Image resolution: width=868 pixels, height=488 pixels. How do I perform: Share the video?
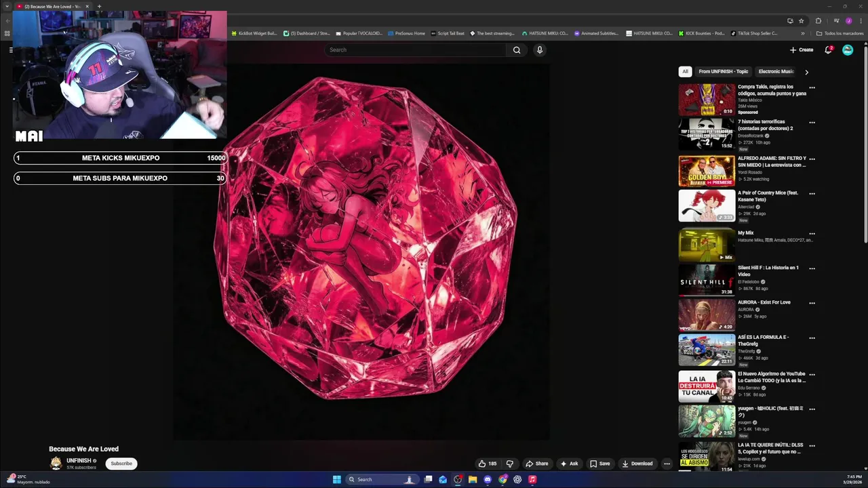(x=537, y=464)
